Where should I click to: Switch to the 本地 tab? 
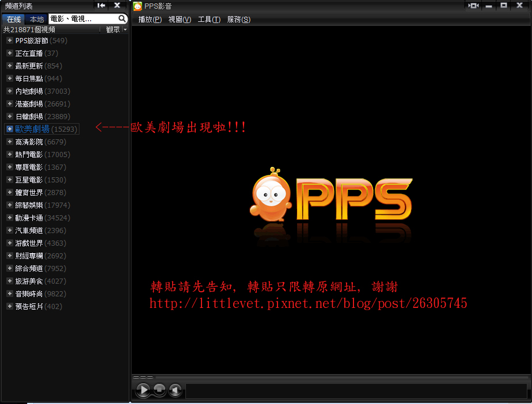37,20
